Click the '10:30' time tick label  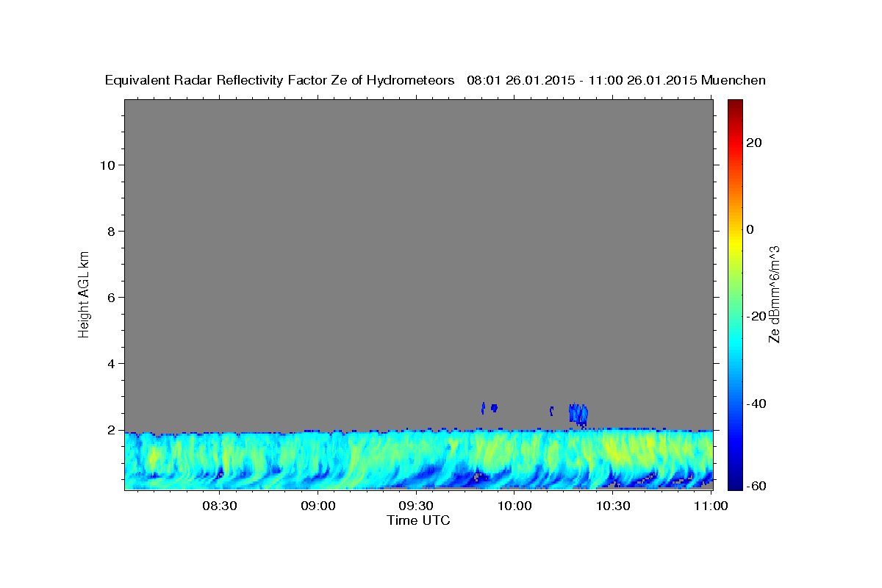tap(613, 506)
